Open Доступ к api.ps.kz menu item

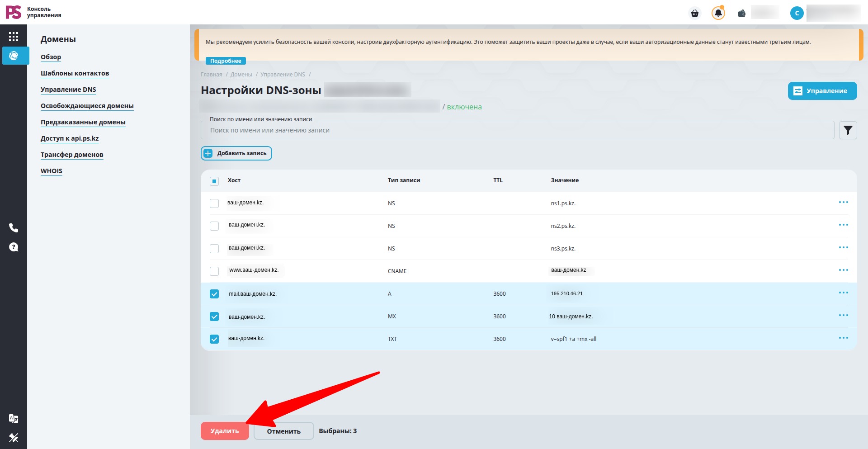[x=70, y=138]
